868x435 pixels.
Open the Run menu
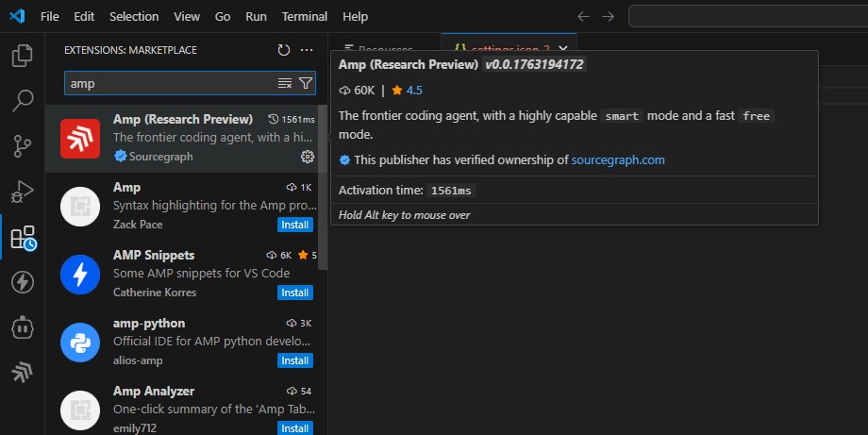click(x=257, y=17)
